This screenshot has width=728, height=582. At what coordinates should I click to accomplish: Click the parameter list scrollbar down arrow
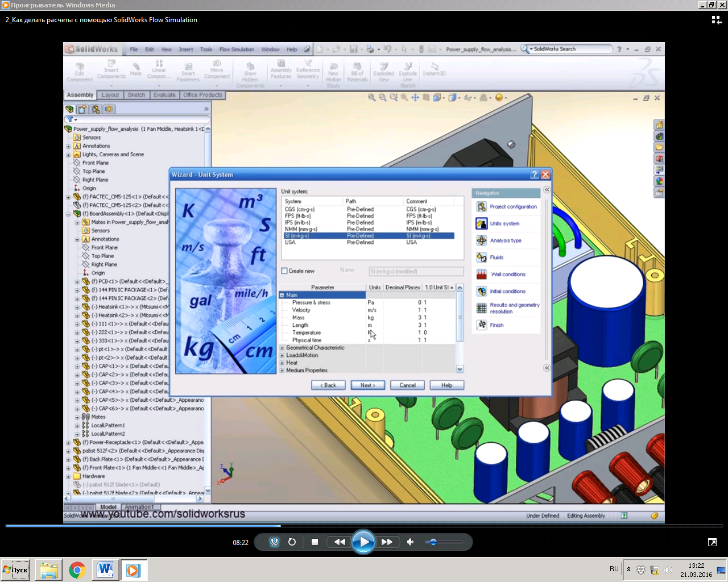coord(460,369)
